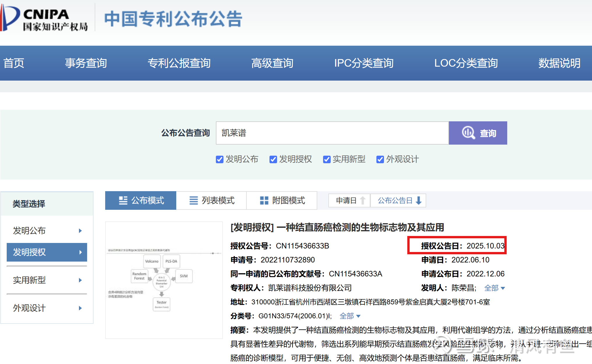The height and width of the screenshot is (364, 592).
Task: Click the CNIPA logo icon
Action: coord(10,17)
